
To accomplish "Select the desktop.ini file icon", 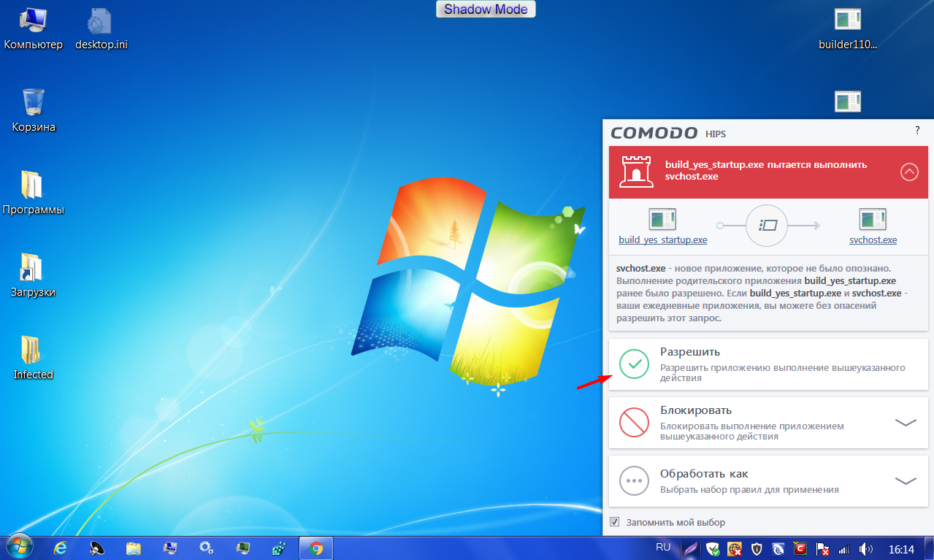I will coord(102,28).
